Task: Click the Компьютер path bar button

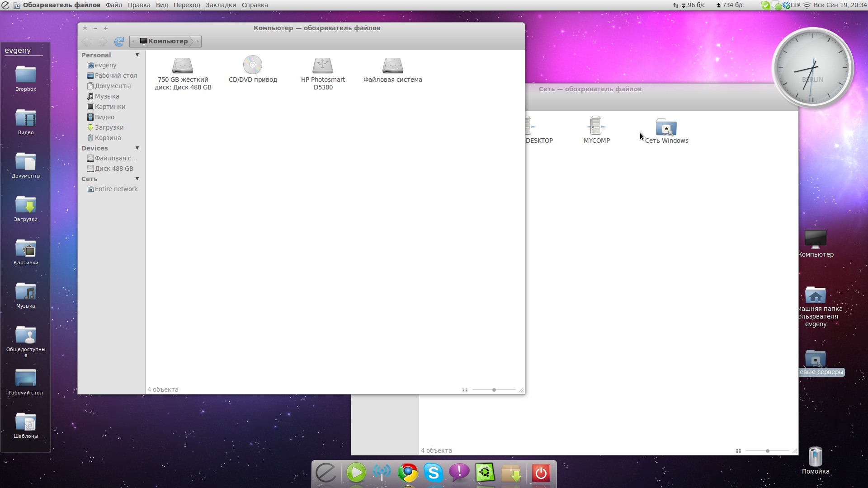Action: (165, 42)
